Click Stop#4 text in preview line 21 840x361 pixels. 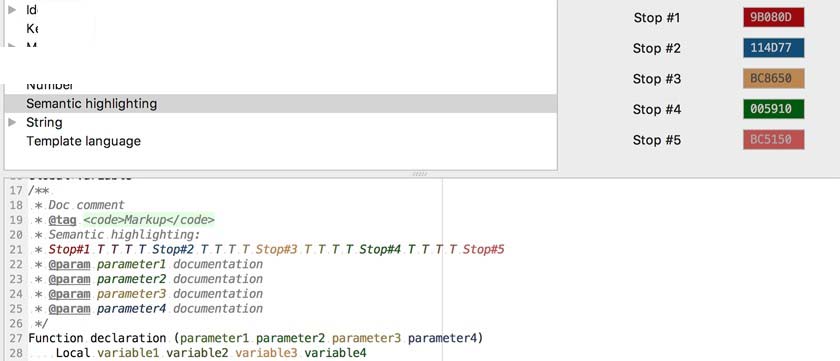tap(380, 250)
